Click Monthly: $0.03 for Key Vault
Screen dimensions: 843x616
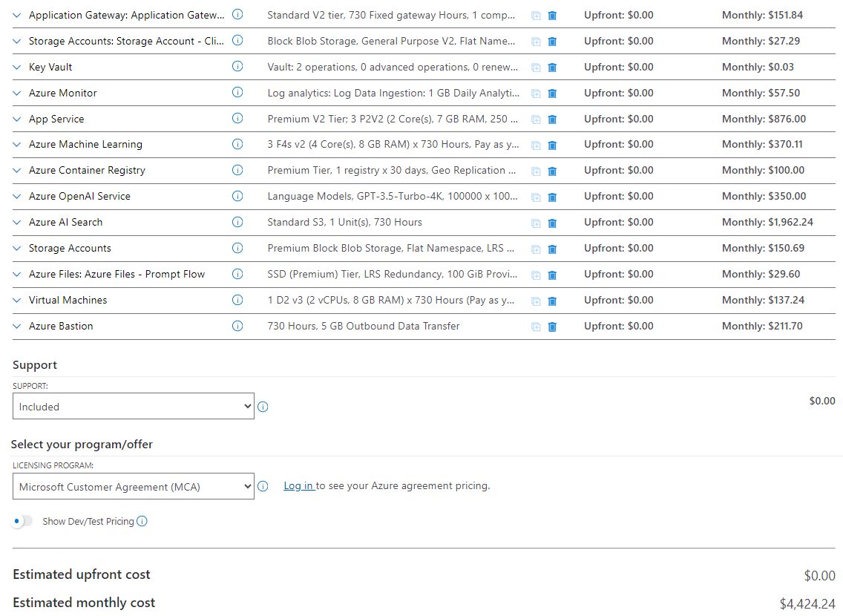(758, 68)
